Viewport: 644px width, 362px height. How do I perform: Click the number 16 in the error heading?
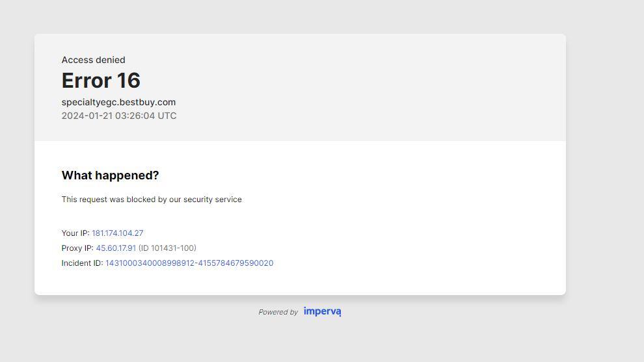coord(129,81)
